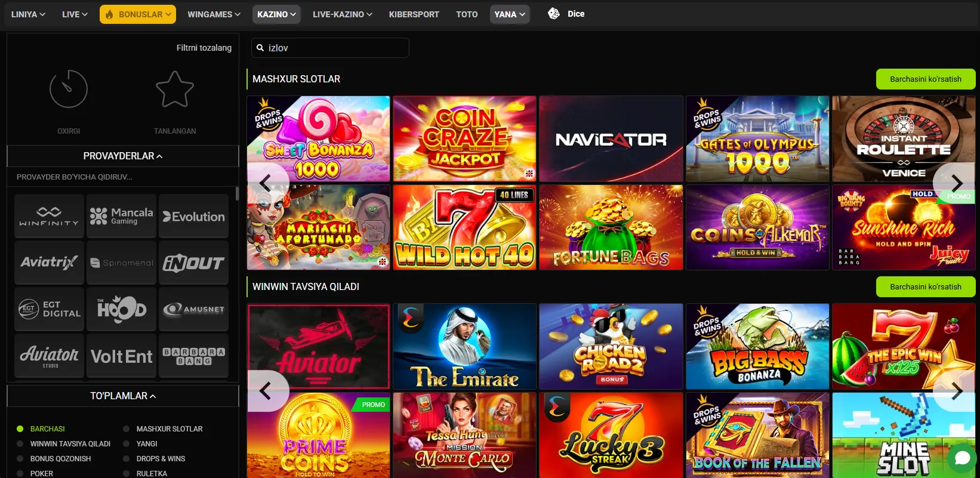The width and height of the screenshot is (980, 478).
Task: Open The Emirate slot game
Action: pos(465,347)
